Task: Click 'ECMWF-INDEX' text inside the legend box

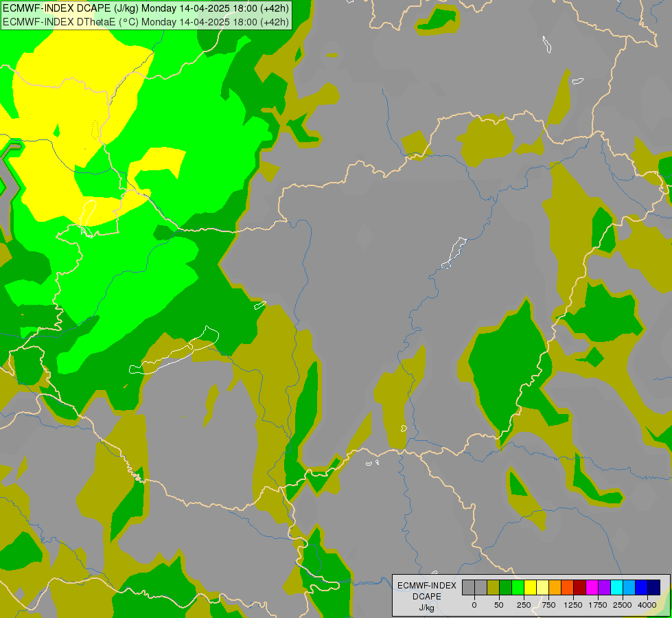Action: pos(427,586)
